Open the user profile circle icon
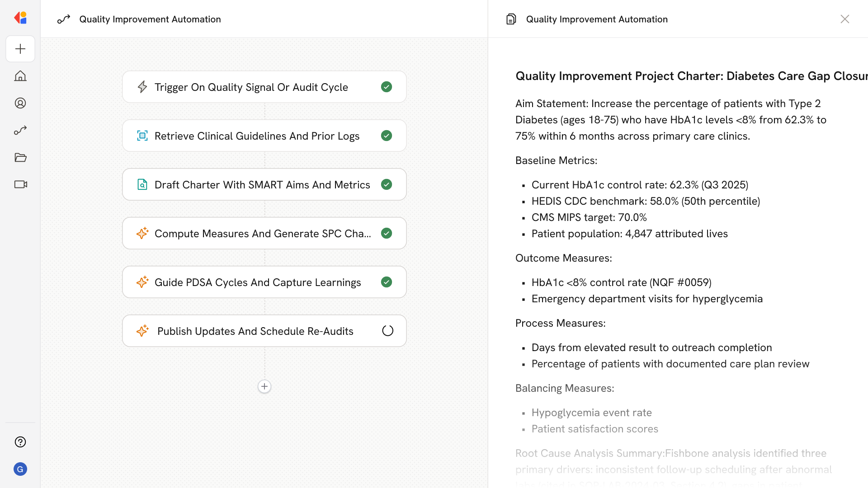The image size is (868, 488). coord(20,103)
